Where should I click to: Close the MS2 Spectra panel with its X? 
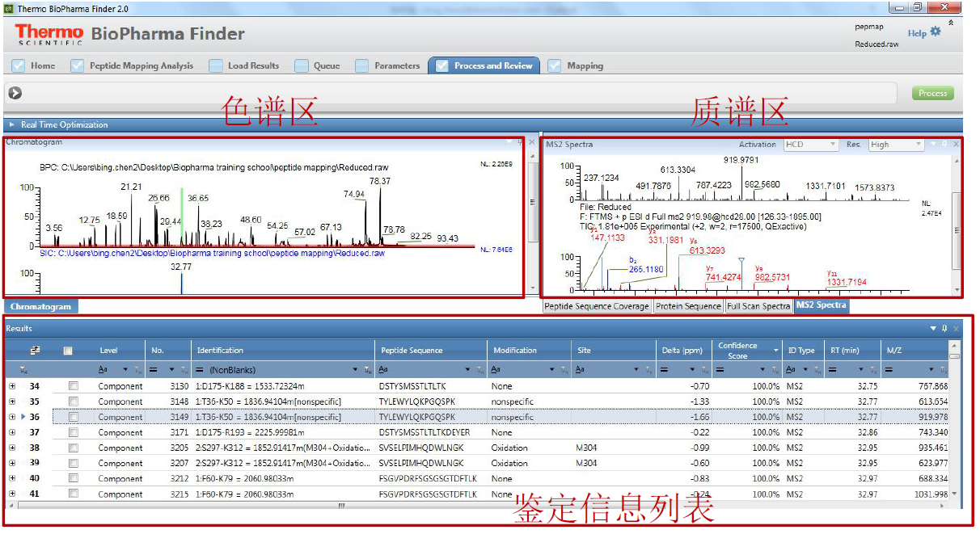point(956,144)
